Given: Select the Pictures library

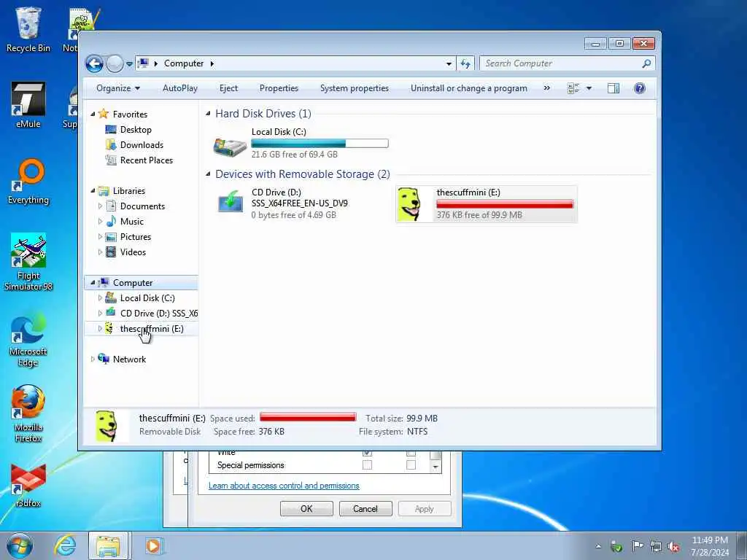Looking at the screenshot, I should 135,237.
